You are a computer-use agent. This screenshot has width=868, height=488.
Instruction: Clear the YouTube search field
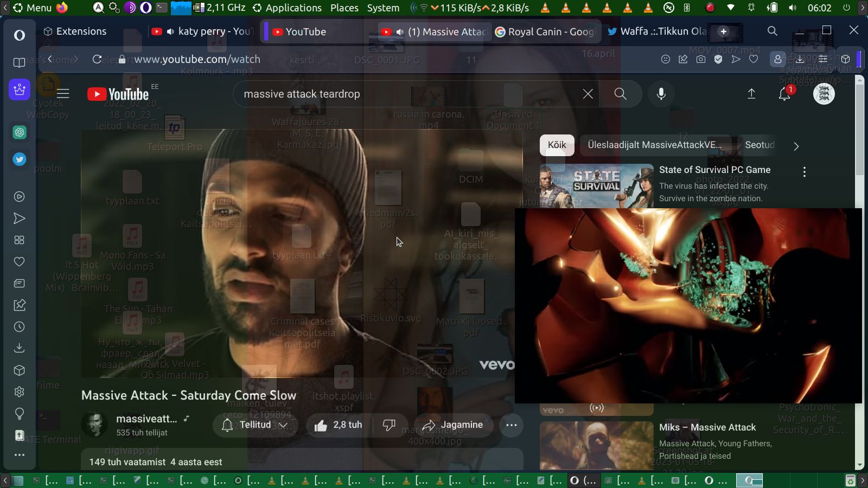pyautogui.click(x=588, y=94)
